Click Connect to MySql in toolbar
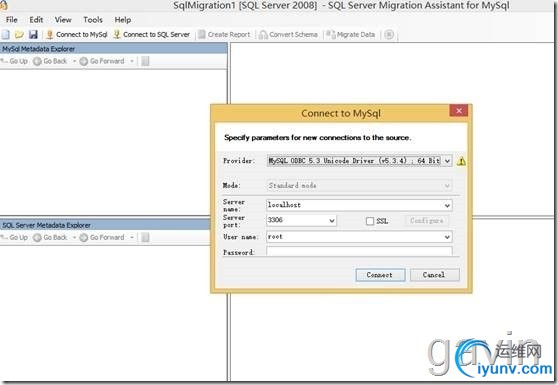558x385 pixels. click(77, 35)
